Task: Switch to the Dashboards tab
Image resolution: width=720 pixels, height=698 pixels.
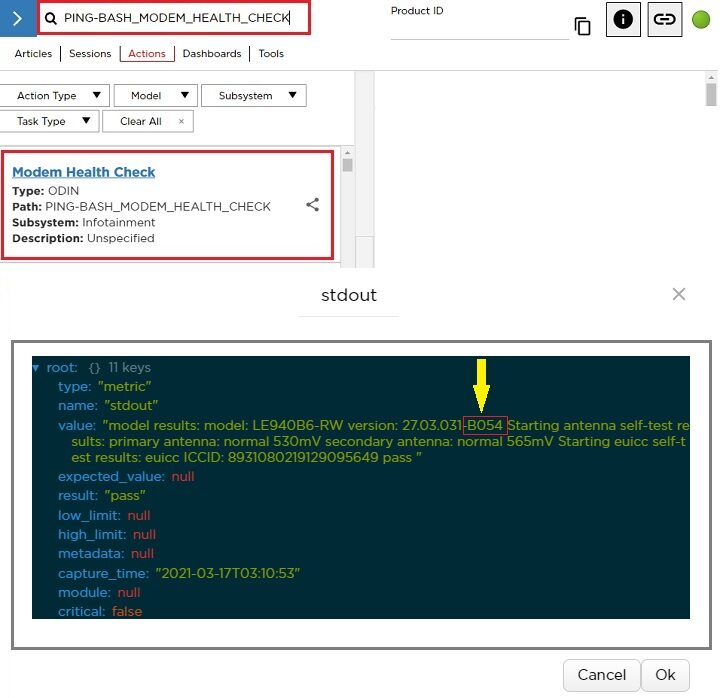Action: 211,54
